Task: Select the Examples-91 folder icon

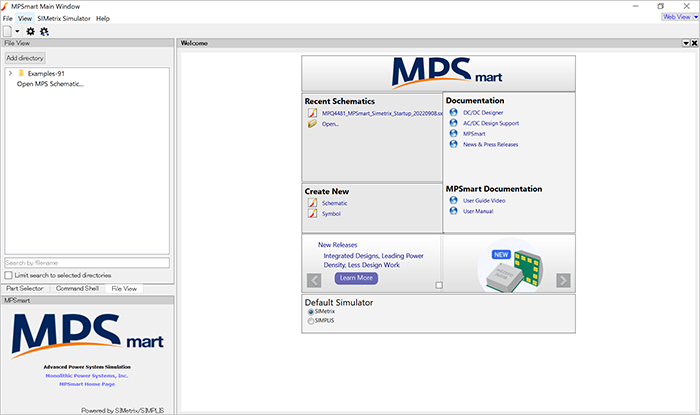Action: click(x=21, y=73)
